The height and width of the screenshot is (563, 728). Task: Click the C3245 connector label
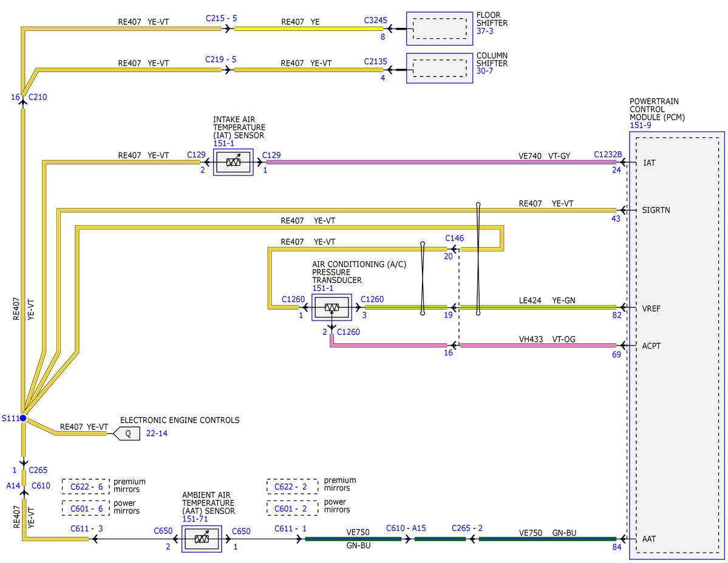click(x=376, y=21)
